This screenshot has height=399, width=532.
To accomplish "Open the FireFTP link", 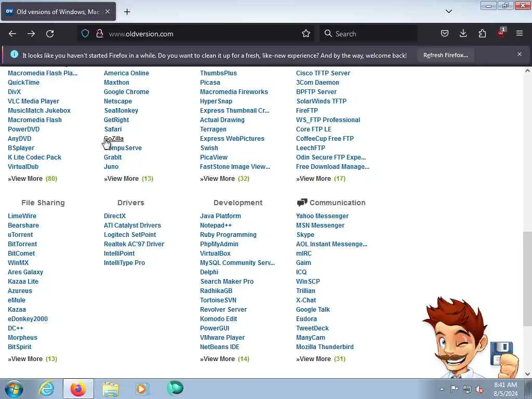I will 307,111.
